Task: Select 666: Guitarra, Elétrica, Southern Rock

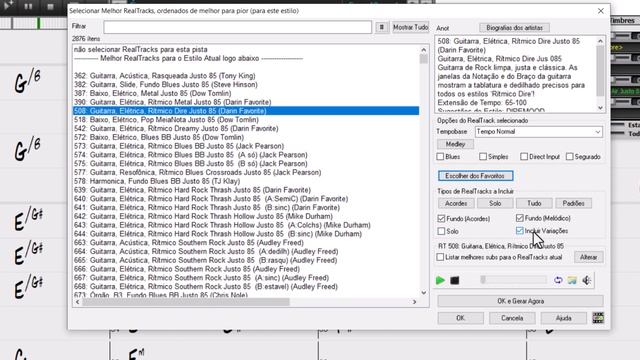Action: tap(187, 269)
